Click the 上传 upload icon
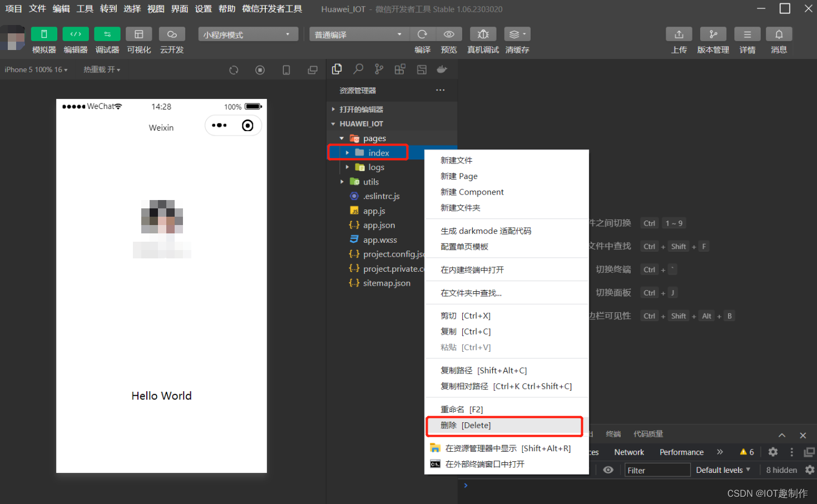This screenshot has height=504, width=817. (679, 34)
